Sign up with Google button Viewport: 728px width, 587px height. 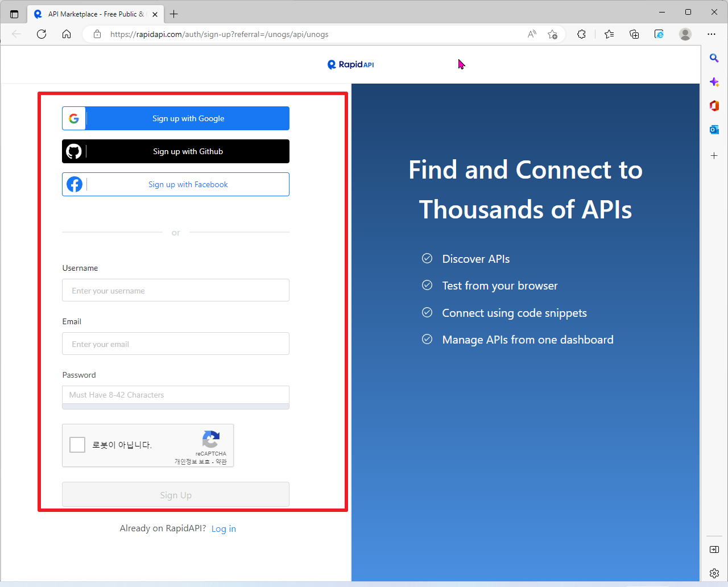click(x=176, y=118)
